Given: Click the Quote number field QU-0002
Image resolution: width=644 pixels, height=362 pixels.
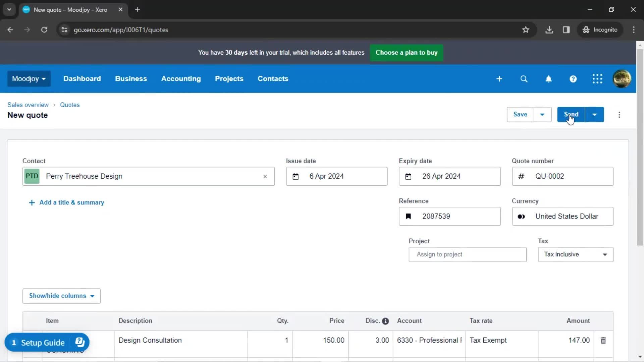Looking at the screenshot, I should tap(562, 176).
